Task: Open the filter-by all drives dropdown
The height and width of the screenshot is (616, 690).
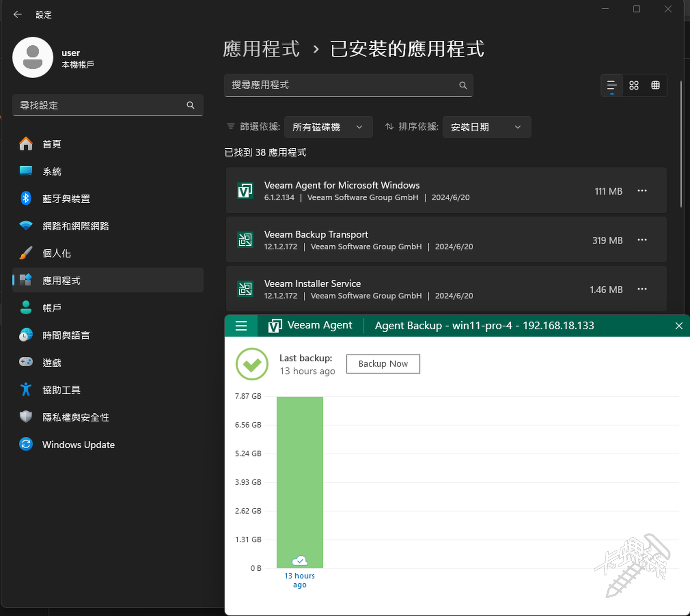Action: pos(328,127)
